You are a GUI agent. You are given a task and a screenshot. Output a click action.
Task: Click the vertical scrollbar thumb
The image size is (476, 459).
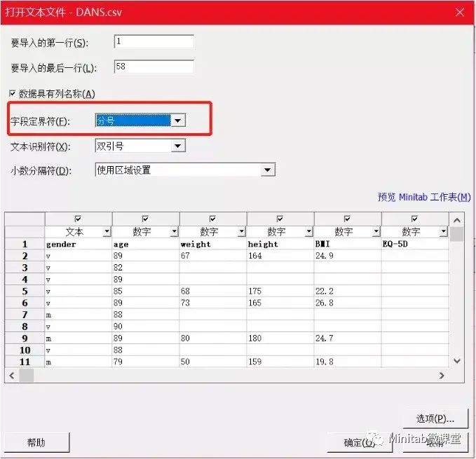[457, 234]
